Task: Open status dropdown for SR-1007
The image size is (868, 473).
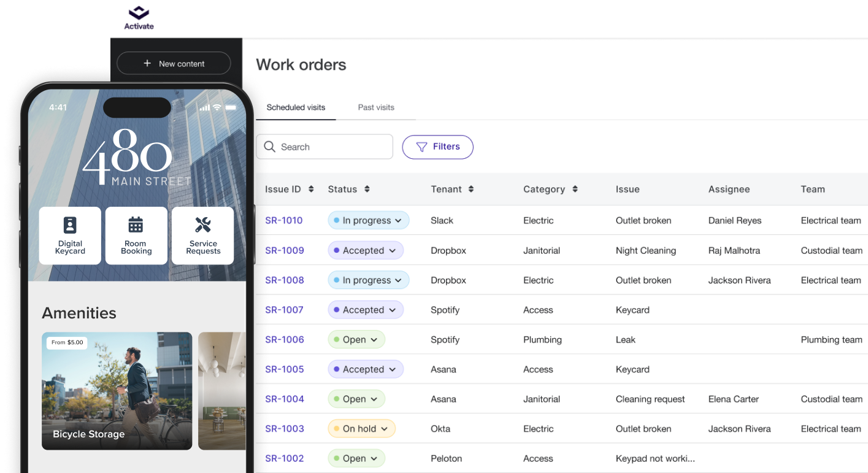Action: click(x=366, y=310)
